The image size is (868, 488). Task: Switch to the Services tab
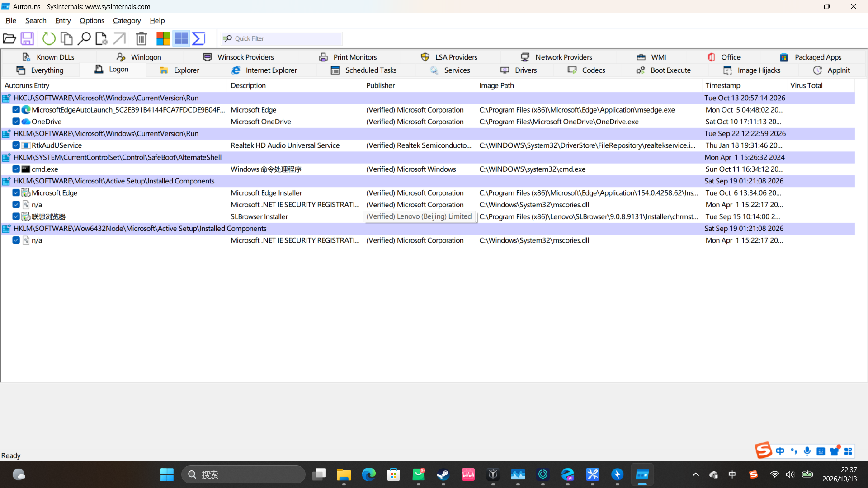tap(450, 70)
